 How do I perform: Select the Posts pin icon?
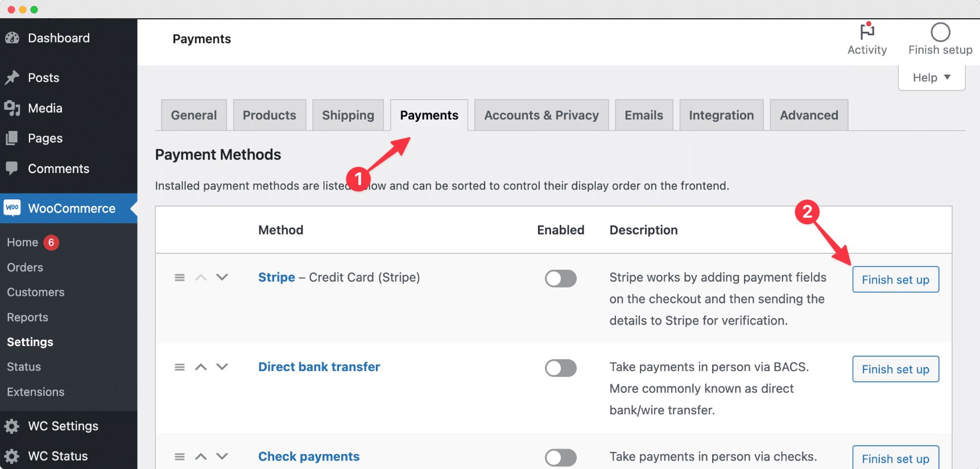pos(13,77)
